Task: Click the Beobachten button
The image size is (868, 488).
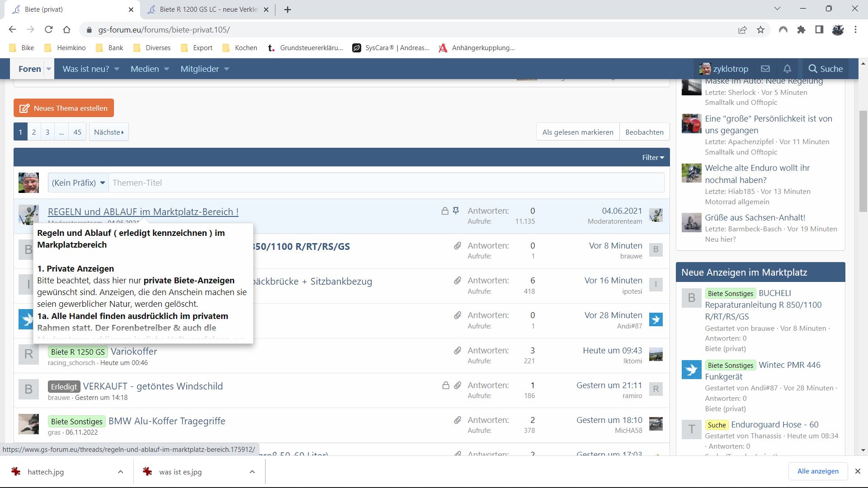Action: 644,132
